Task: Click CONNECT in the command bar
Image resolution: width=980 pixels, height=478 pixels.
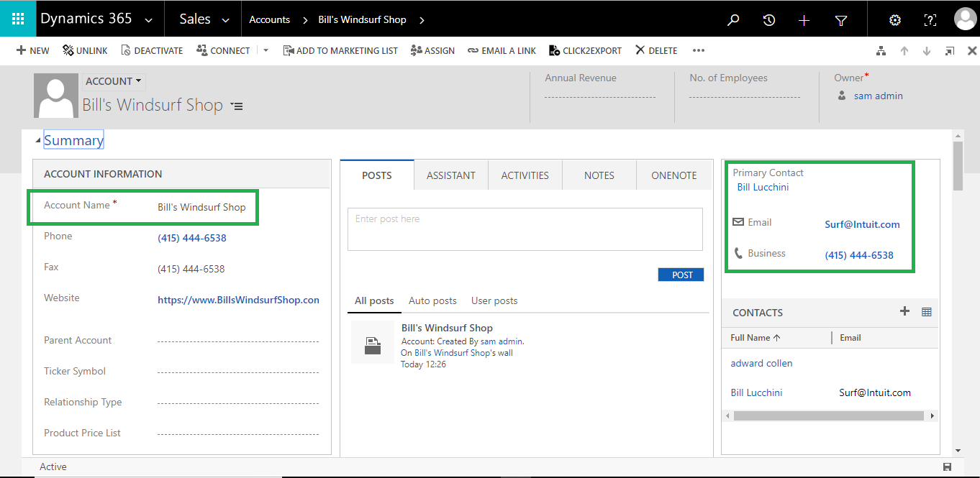Action: click(223, 50)
